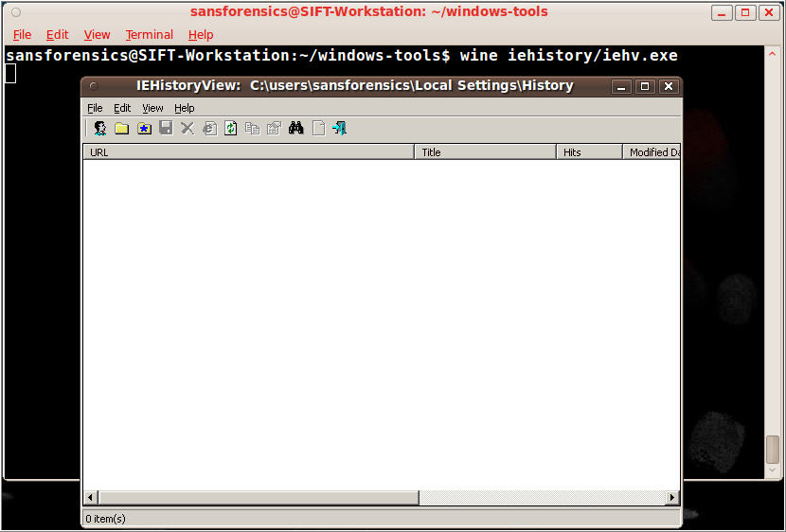
Task: Click the binoculars find icon
Action: point(295,128)
